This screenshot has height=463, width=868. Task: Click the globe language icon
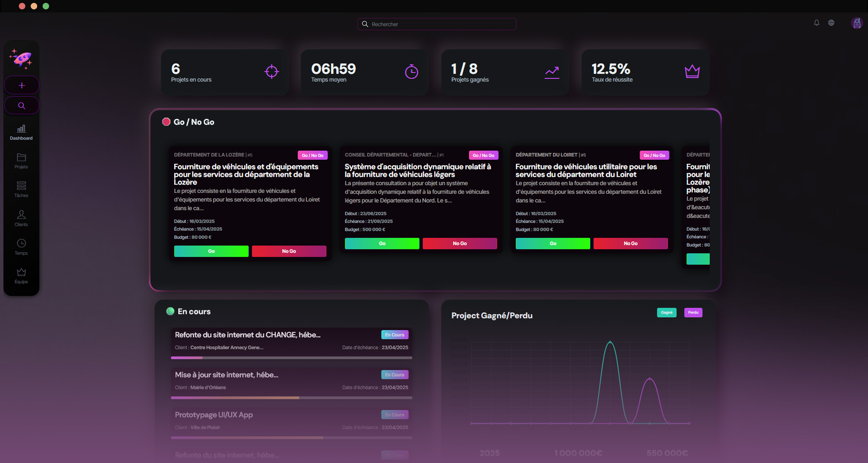coord(831,23)
